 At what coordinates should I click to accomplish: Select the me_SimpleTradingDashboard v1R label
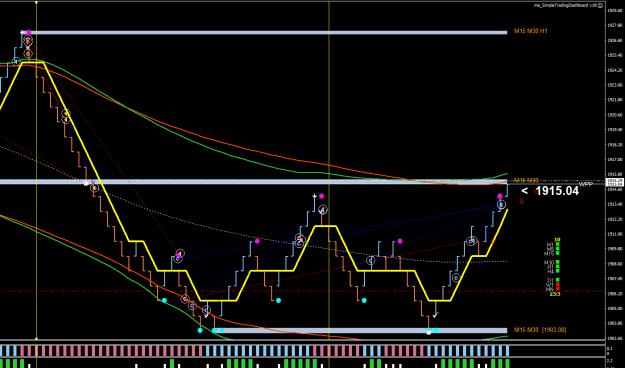566,5
